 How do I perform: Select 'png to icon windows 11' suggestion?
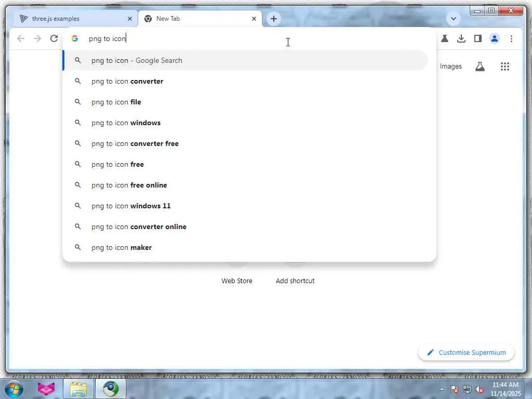(245, 206)
